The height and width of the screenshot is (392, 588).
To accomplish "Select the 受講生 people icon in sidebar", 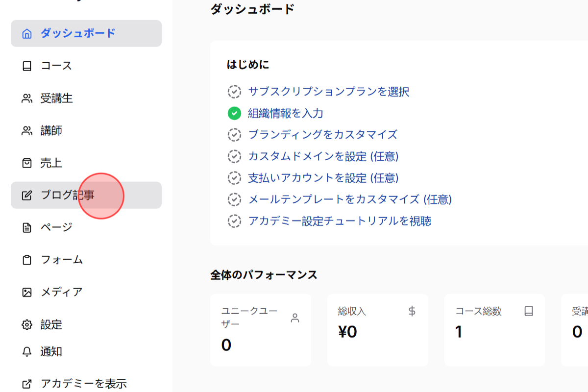I will click(x=27, y=98).
